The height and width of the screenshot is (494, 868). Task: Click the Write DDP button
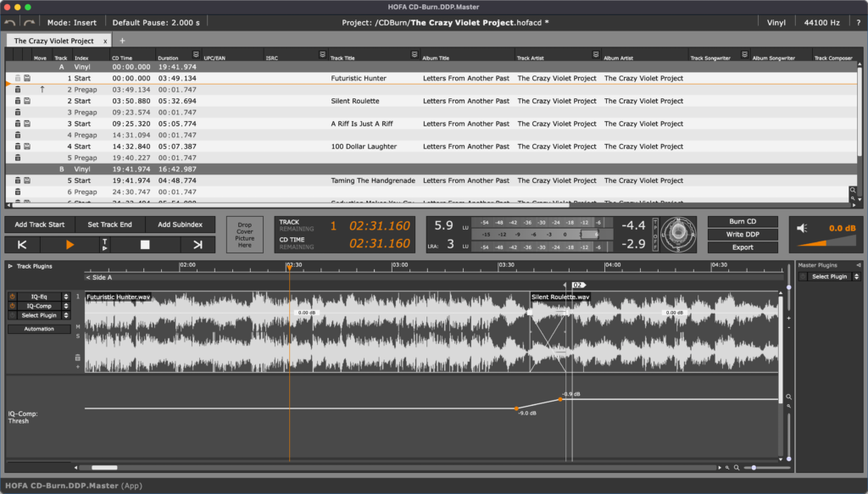pos(742,235)
